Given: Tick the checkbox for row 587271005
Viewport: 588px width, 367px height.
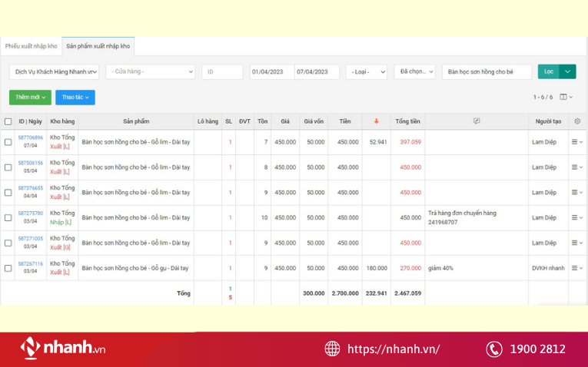Looking at the screenshot, I should 8,243.
